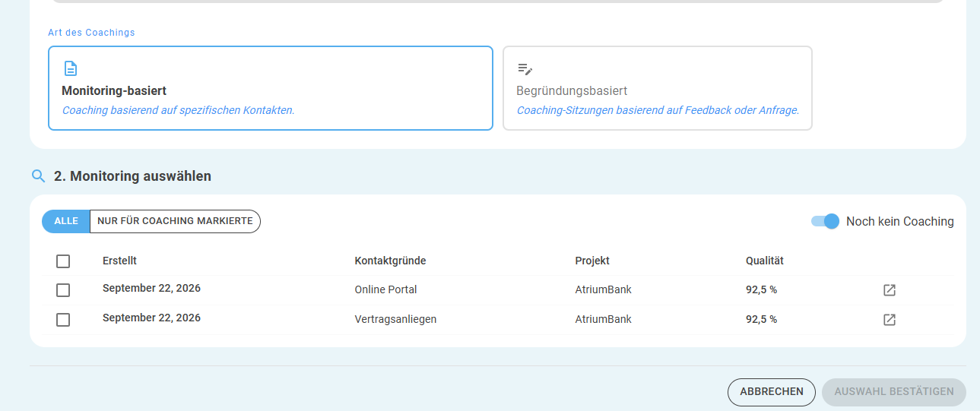Tick the checkbox for the Vertragsanliegen row

click(63, 320)
